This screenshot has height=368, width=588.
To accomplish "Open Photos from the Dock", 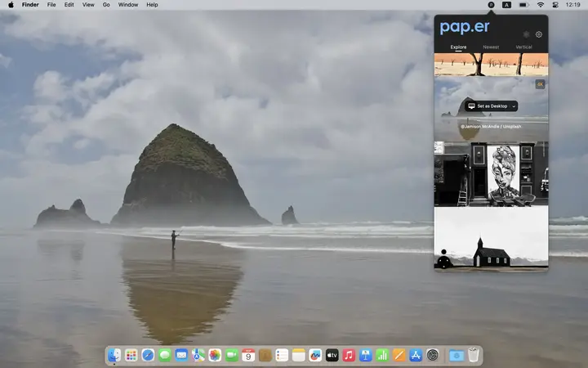I will pyautogui.click(x=215, y=355).
